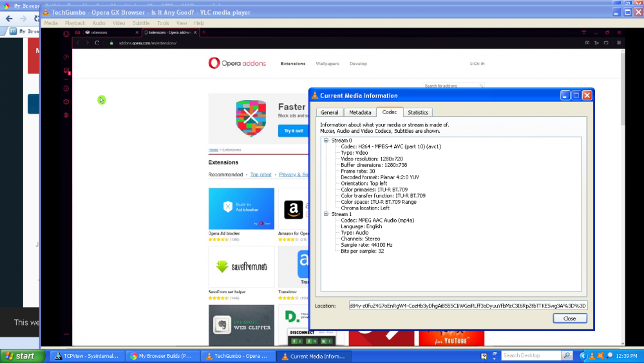The height and width of the screenshot is (363, 644).
Task: Switch to My Browser Builds taskbar item
Action: (161, 356)
